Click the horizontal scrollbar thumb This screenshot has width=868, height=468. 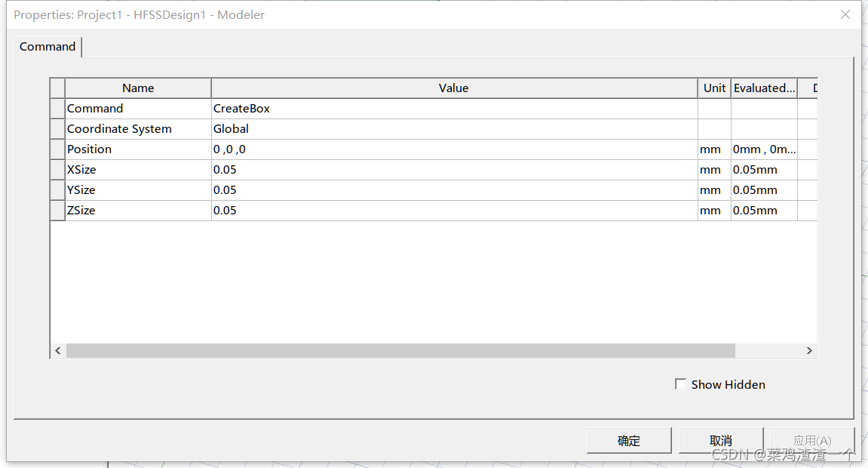[400, 350]
